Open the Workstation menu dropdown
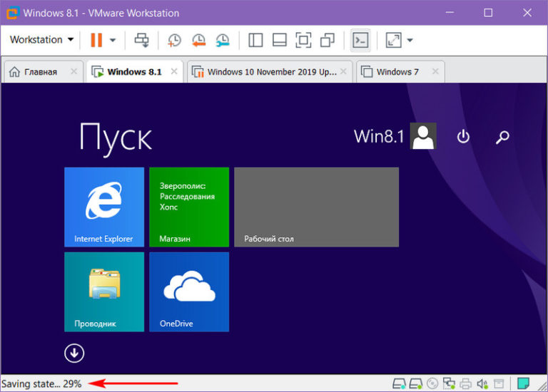The height and width of the screenshot is (392, 548). [41, 39]
